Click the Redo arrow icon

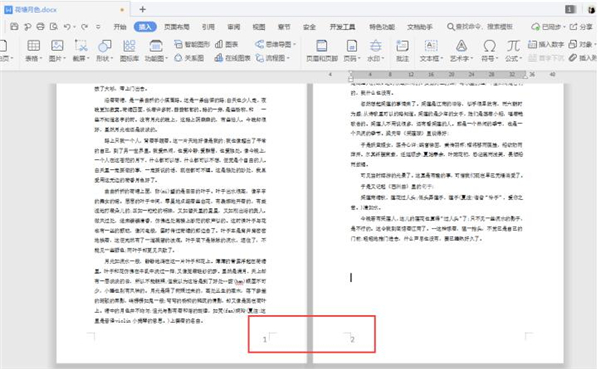[84, 26]
